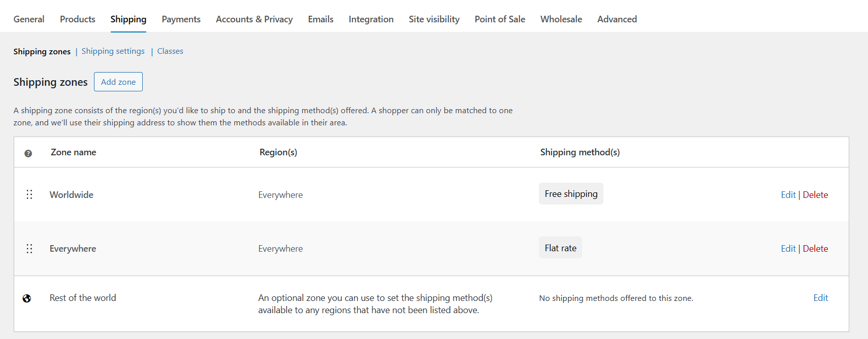Open the Wholesale settings tab
Screen dimensions: 868x339
tap(561, 19)
